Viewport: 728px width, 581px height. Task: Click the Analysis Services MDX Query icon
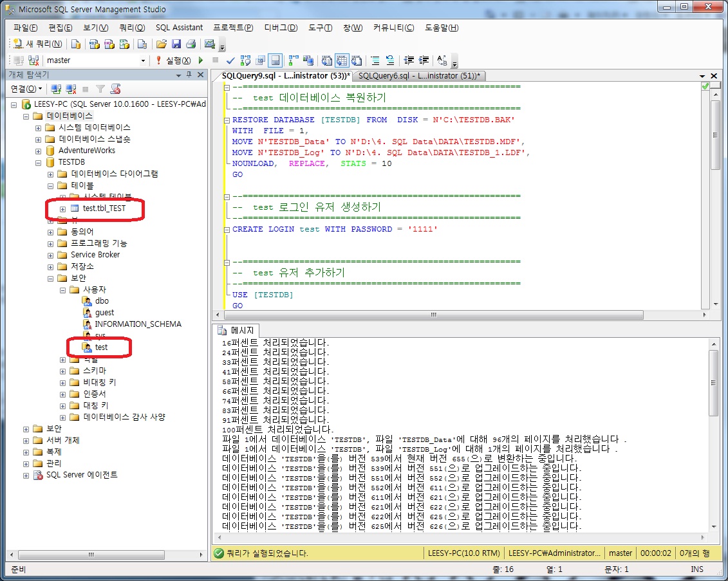pos(94,44)
